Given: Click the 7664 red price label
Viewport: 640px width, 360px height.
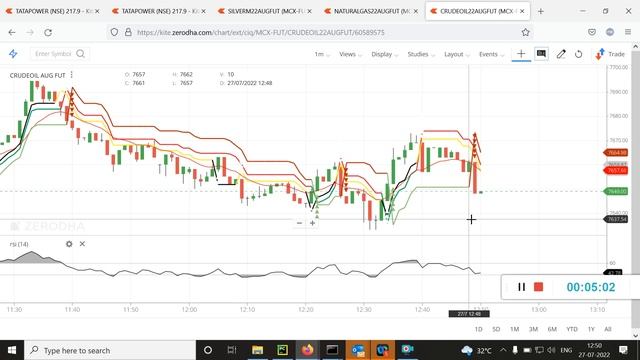Looking at the screenshot, I should (x=616, y=153).
